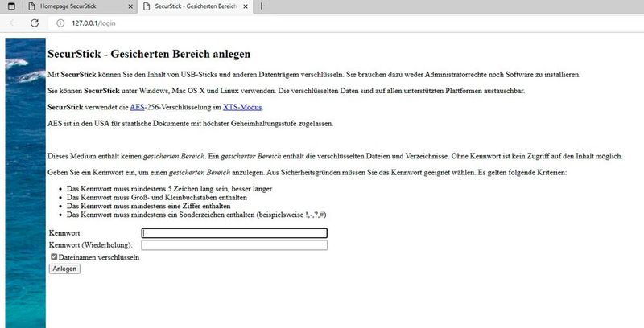Click the Kennwort (Wiederholung) input field
The image size is (644, 328).
coord(234,245)
